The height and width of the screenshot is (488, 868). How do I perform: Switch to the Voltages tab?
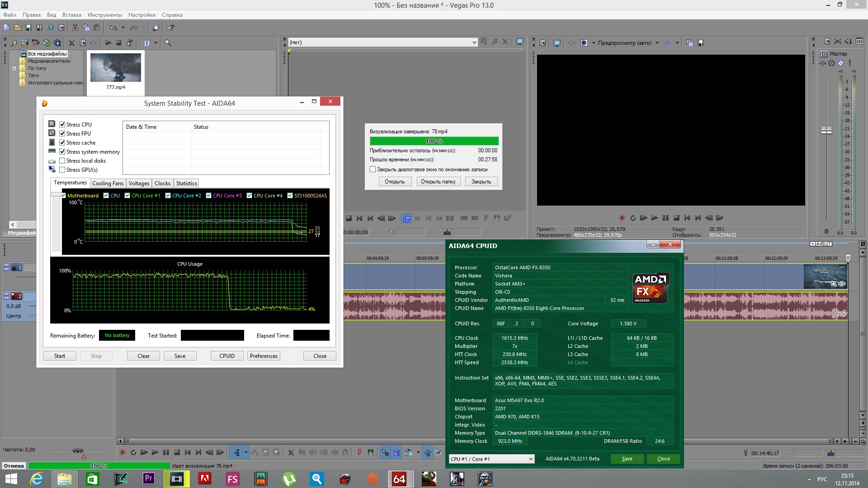138,183
